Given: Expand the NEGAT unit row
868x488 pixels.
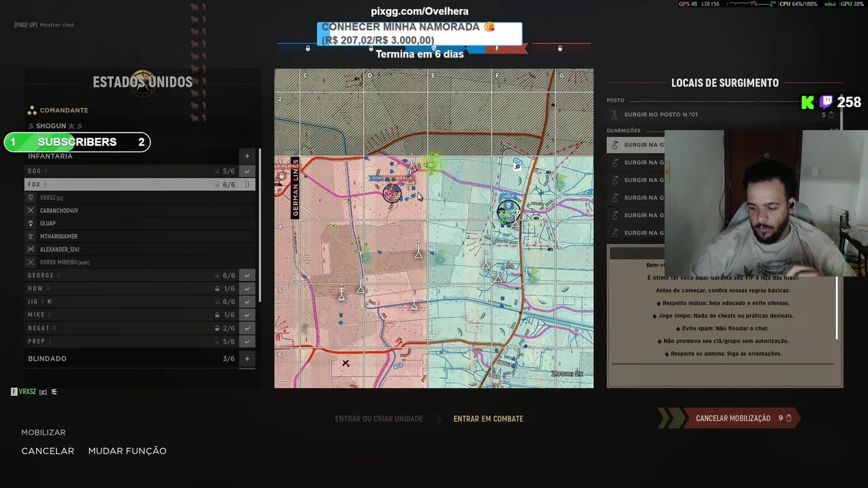Looking at the screenshot, I should point(132,329).
